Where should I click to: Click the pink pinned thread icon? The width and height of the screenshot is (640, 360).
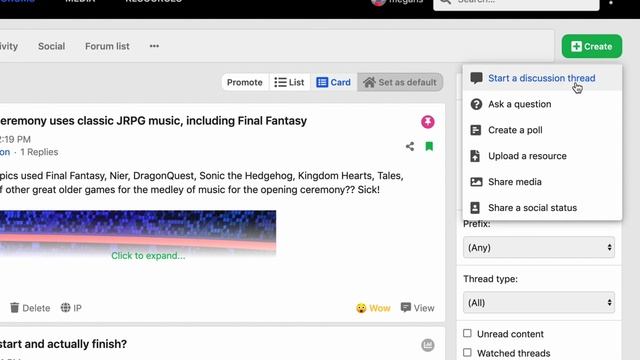(x=428, y=122)
